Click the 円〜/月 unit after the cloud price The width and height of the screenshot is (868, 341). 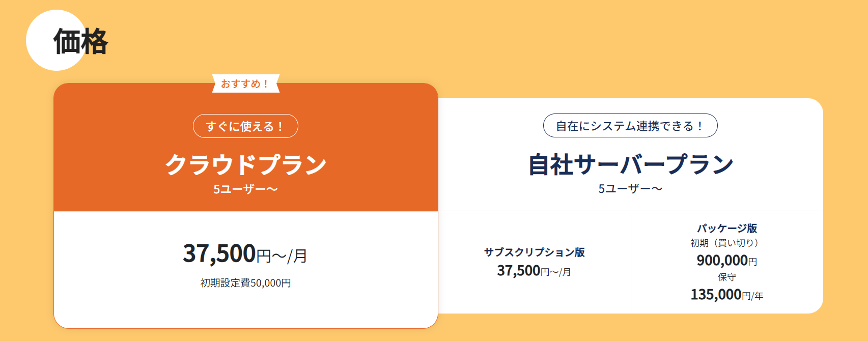(282, 256)
